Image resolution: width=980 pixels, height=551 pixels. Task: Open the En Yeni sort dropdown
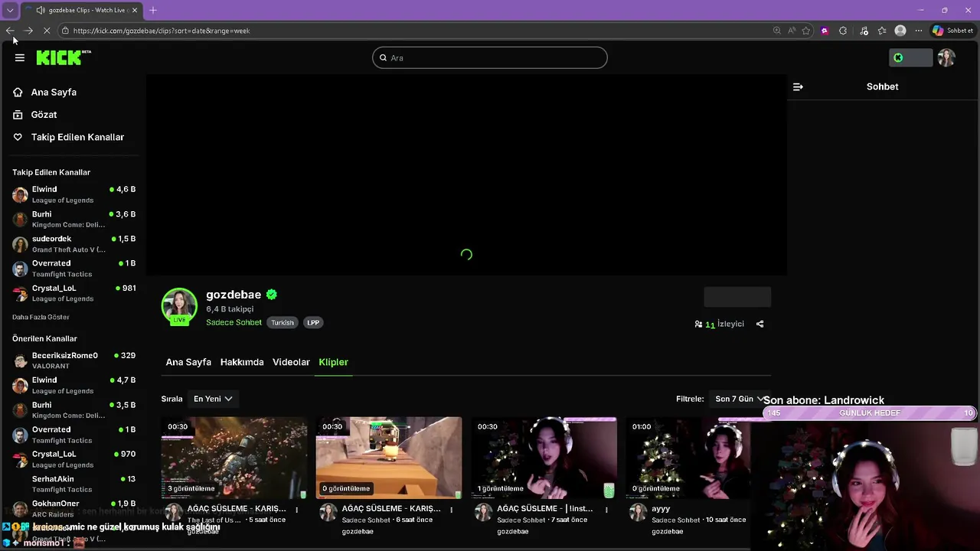tap(213, 399)
